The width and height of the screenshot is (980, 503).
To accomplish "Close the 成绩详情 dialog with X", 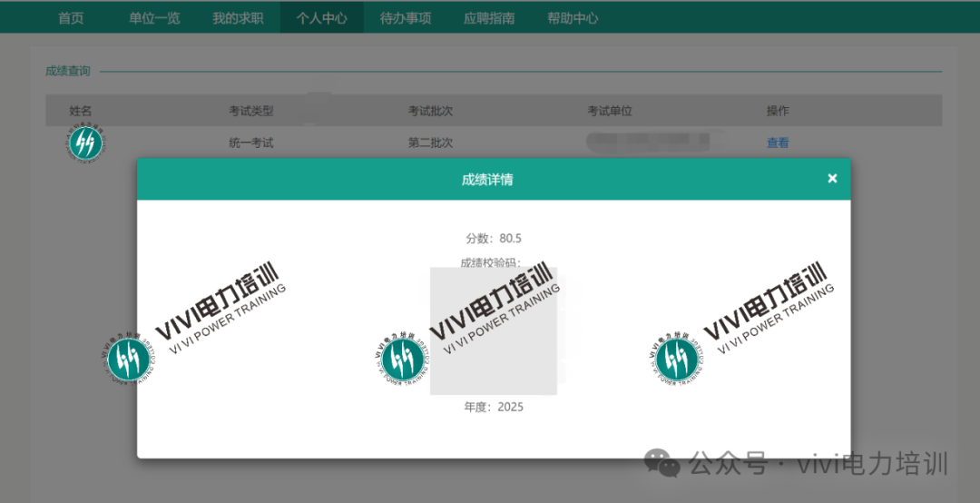I will [832, 179].
